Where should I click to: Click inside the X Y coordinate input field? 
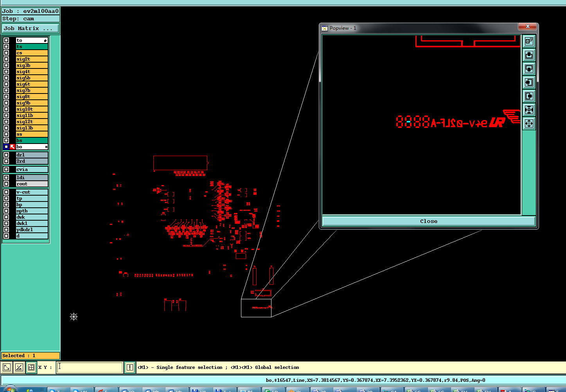tap(90, 367)
